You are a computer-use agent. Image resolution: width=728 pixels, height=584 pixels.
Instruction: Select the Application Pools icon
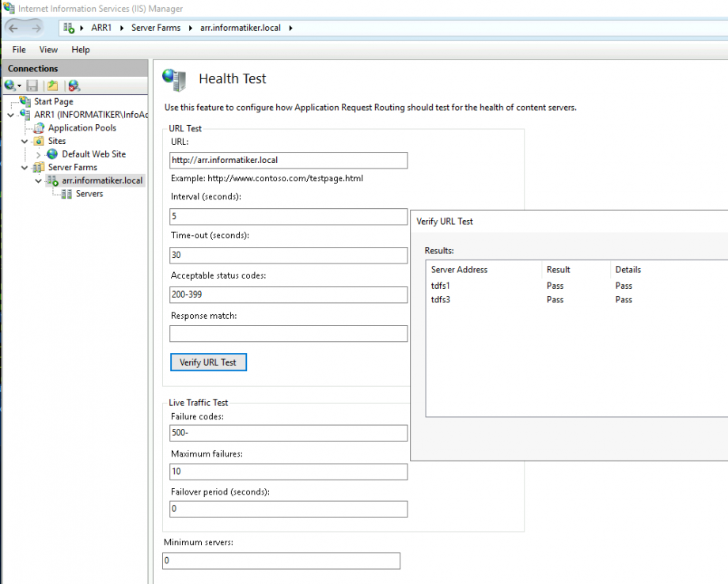[39, 127]
